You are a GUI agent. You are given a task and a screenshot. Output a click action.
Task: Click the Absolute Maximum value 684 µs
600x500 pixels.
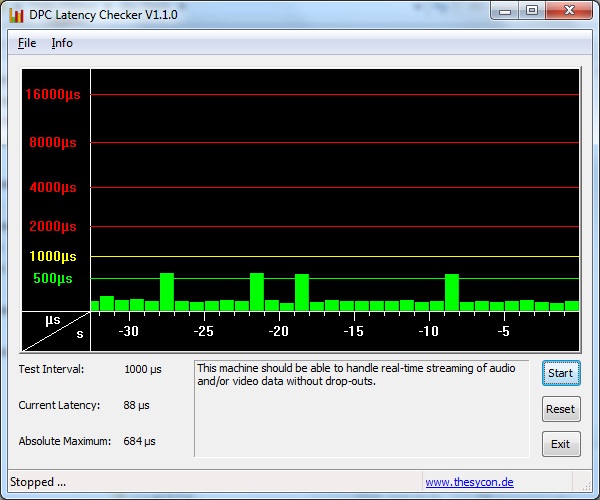click(x=139, y=441)
